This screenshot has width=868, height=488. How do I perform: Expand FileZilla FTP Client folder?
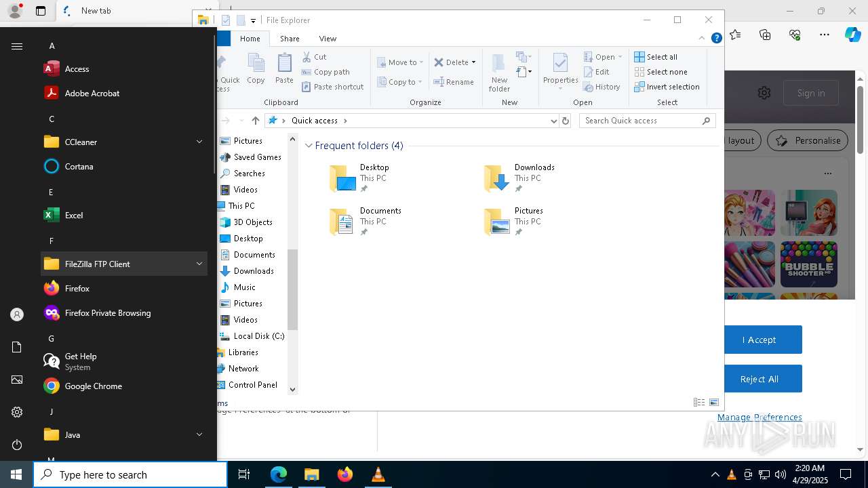(124, 264)
